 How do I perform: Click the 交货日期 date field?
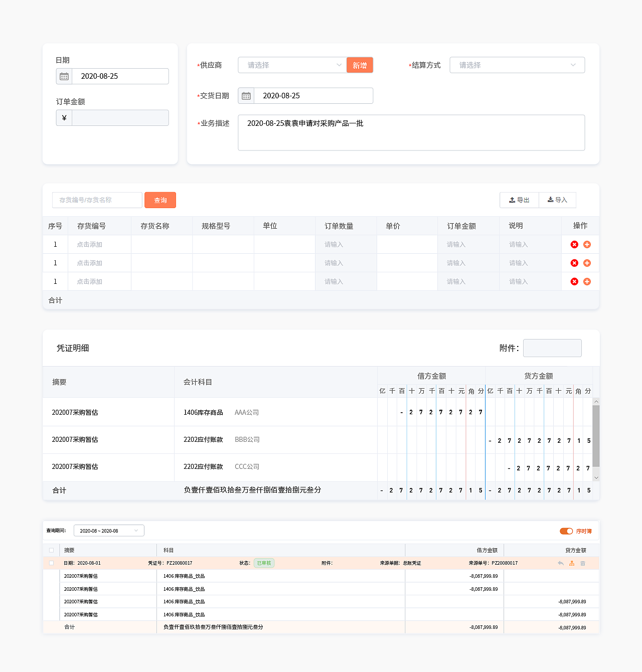(x=313, y=96)
